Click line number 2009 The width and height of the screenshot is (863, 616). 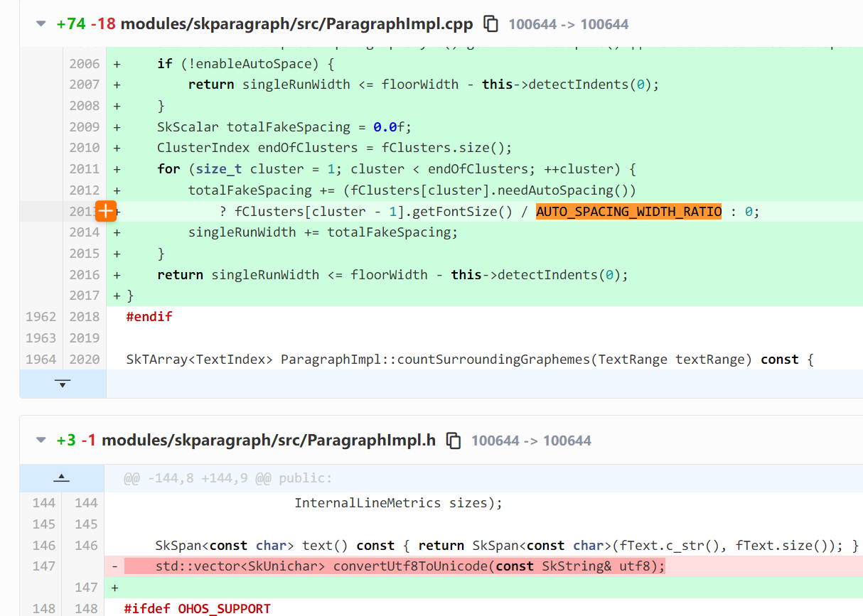tap(85, 127)
